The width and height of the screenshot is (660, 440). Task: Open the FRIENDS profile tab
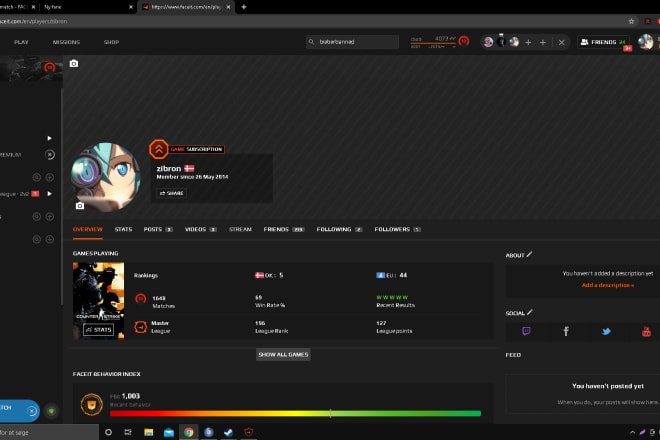tap(284, 229)
